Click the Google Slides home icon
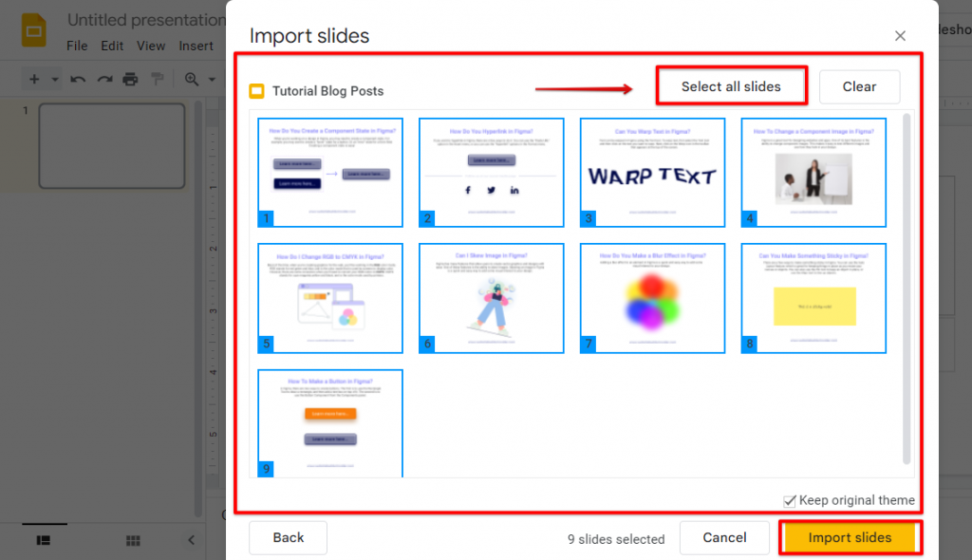The width and height of the screenshot is (972, 560). coord(33,30)
